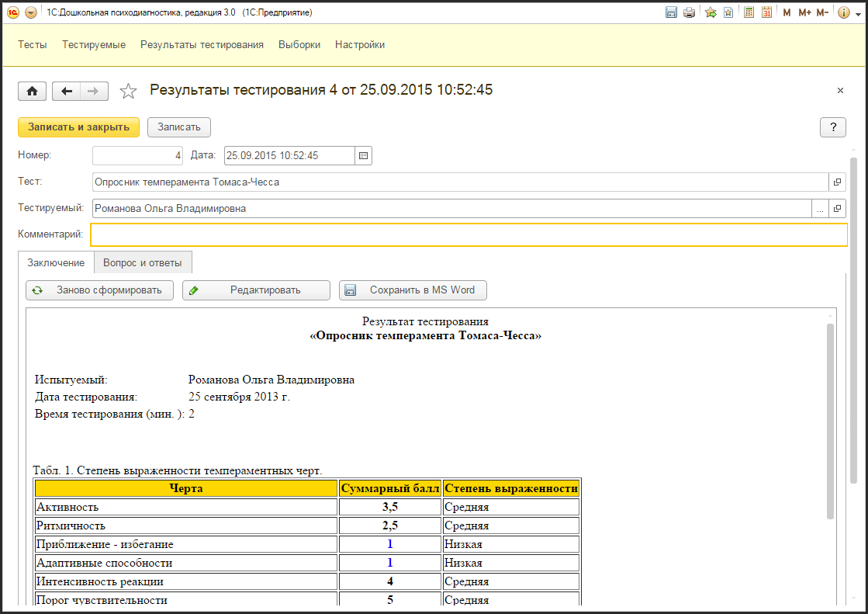Viewport: 868px width, 614px height.
Task: Open the calendar icon in title bar
Action: pos(766,12)
